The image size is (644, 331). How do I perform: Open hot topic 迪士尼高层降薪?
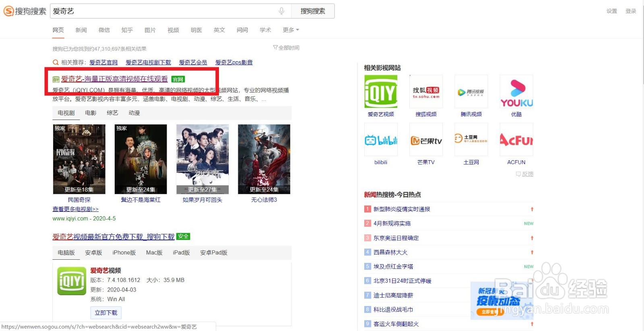393,295
